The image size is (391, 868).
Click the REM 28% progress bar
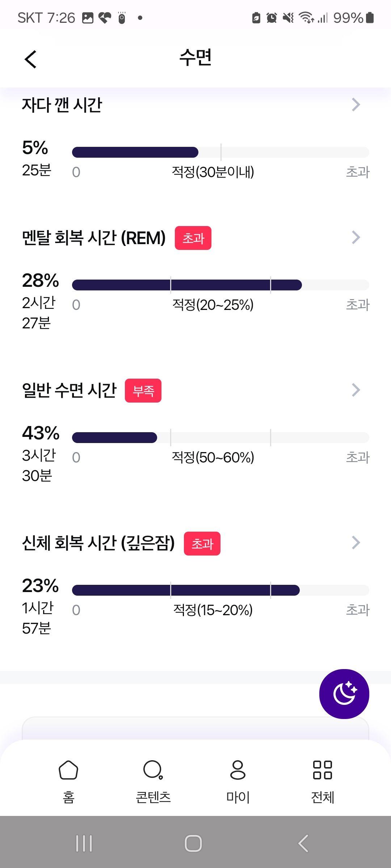tap(220, 285)
